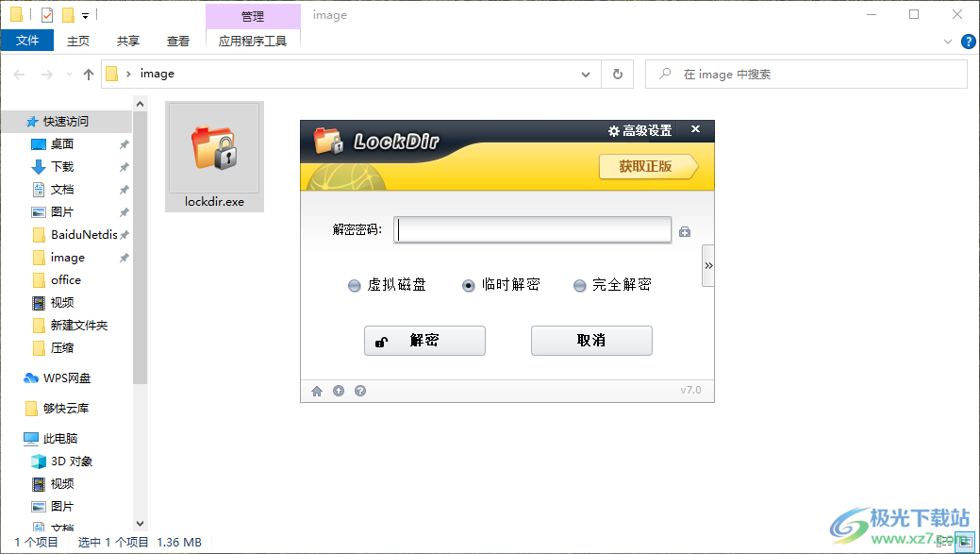
Task: Select the 虚拟磁盘 radio option
Action: coord(387,285)
